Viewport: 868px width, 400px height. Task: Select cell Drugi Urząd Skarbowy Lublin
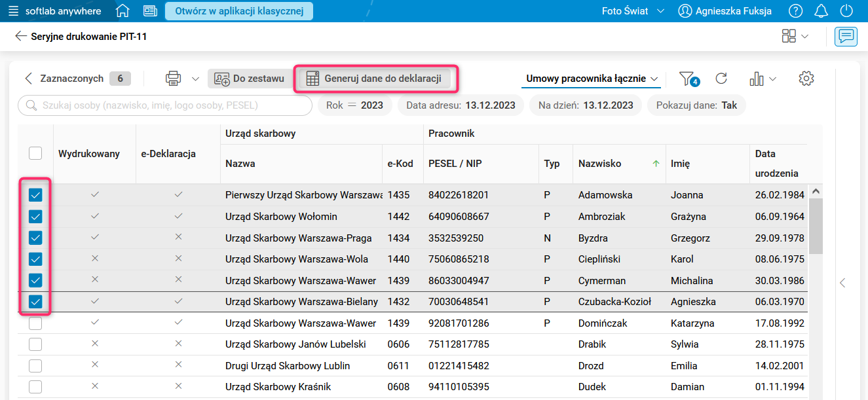click(x=288, y=366)
